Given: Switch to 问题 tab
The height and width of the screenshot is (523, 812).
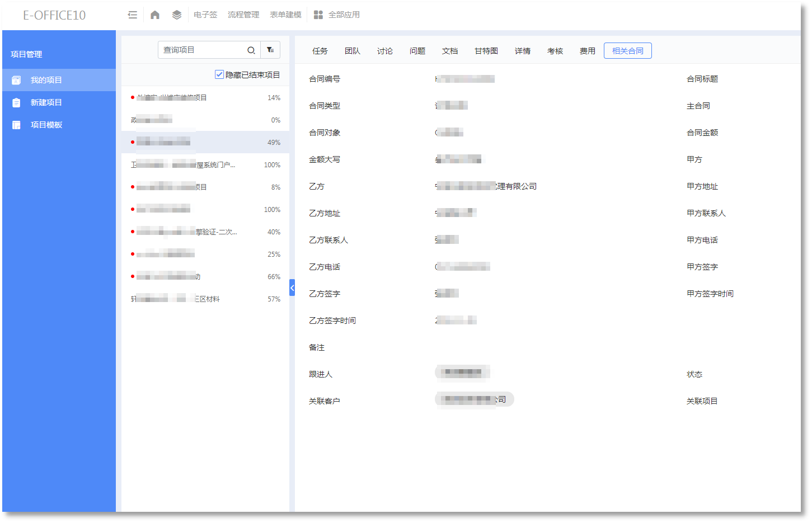Looking at the screenshot, I should (417, 51).
